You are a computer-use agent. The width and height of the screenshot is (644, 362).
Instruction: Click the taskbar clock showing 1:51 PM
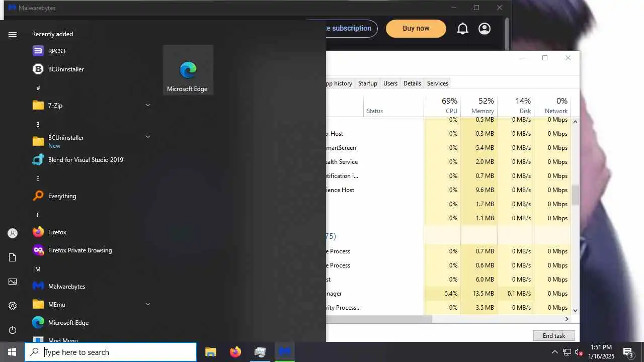tap(601, 352)
